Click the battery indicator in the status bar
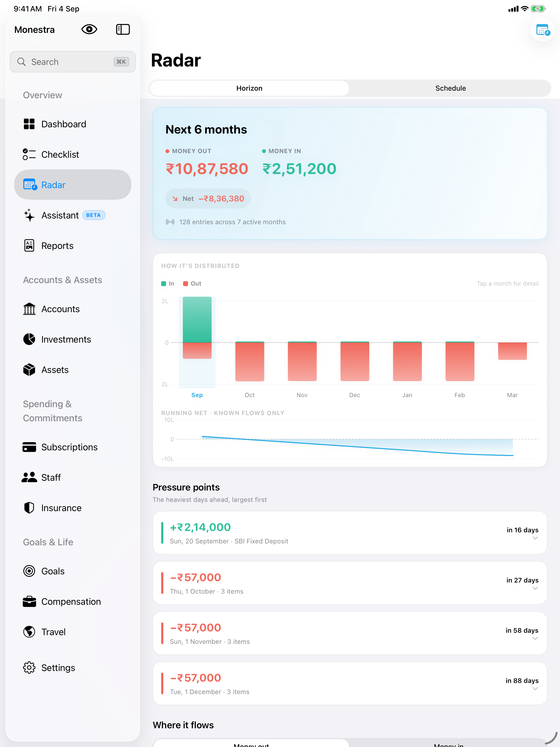The width and height of the screenshot is (560, 747). [538, 9]
